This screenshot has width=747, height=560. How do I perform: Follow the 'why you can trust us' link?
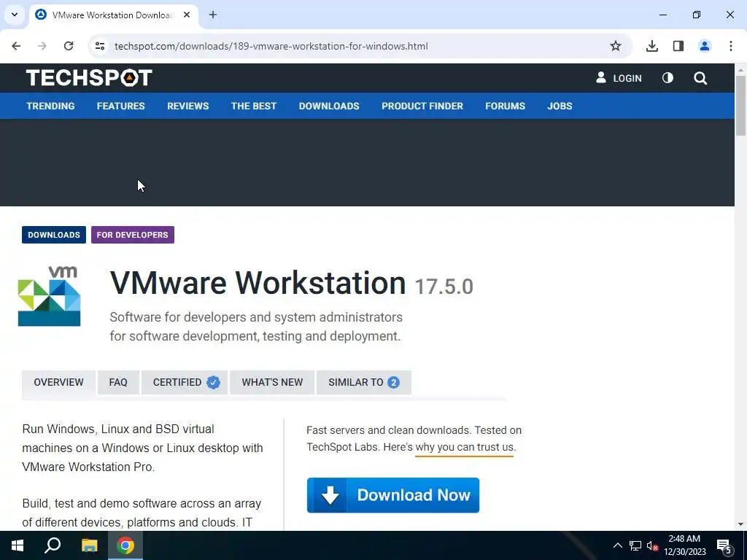click(465, 448)
